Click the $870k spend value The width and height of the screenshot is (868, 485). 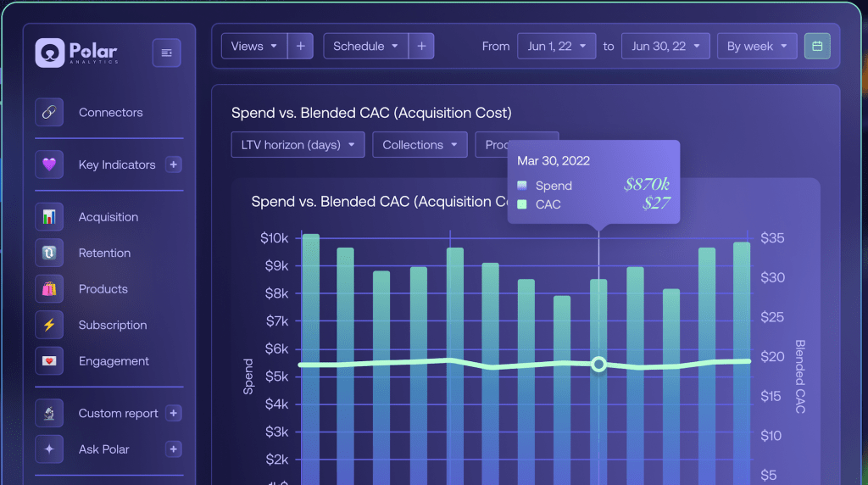click(x=647, y=184)
